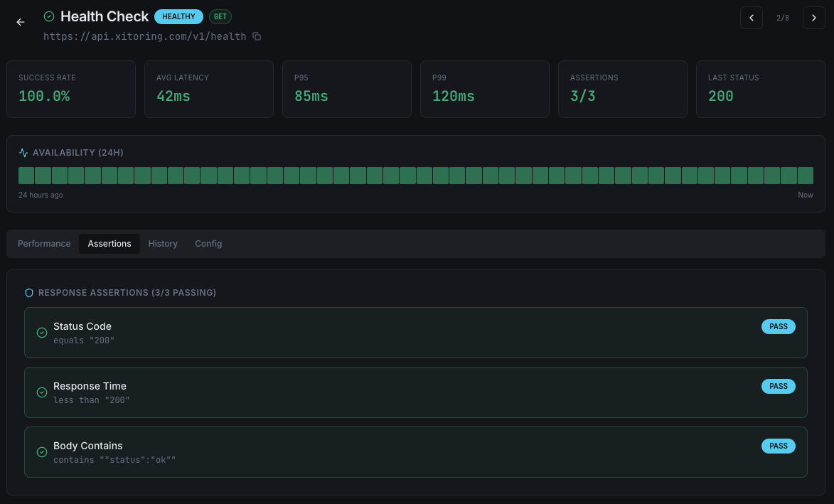The width and height of the screenshot is (834, 504).
Task: Select the check icon on the Status Code assertion
Action: click(42, 333)
